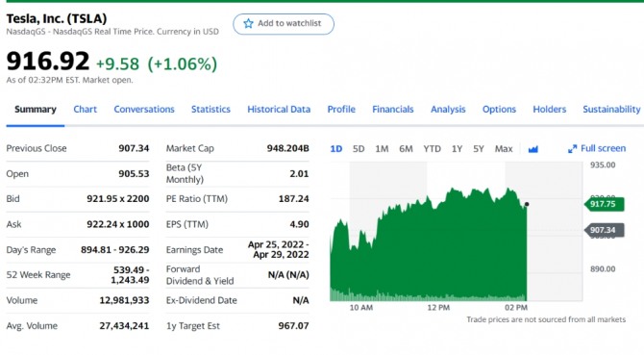Click the star icon on Add to watchlist
This screenshot has width=644, height=355.
point(248,23)
